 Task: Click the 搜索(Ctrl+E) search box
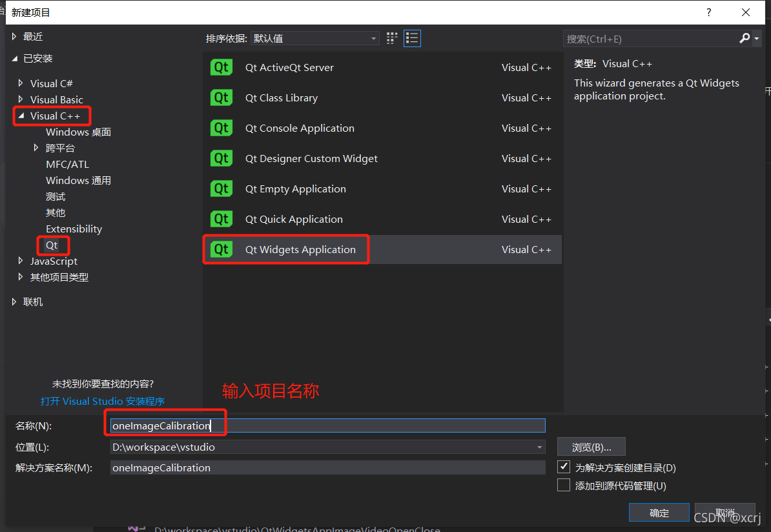point(650,39)
